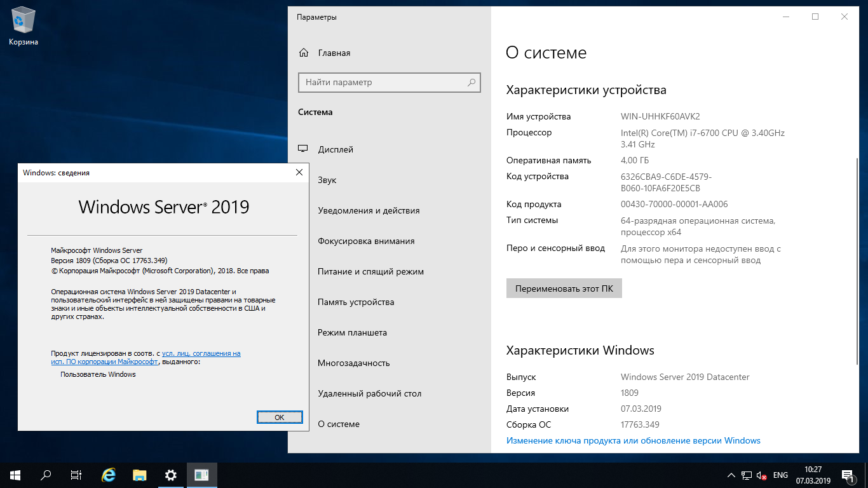This screenshot has height=488, width=868.
Task: Click the Windows Server 2019 logo text
Action: 164,207
